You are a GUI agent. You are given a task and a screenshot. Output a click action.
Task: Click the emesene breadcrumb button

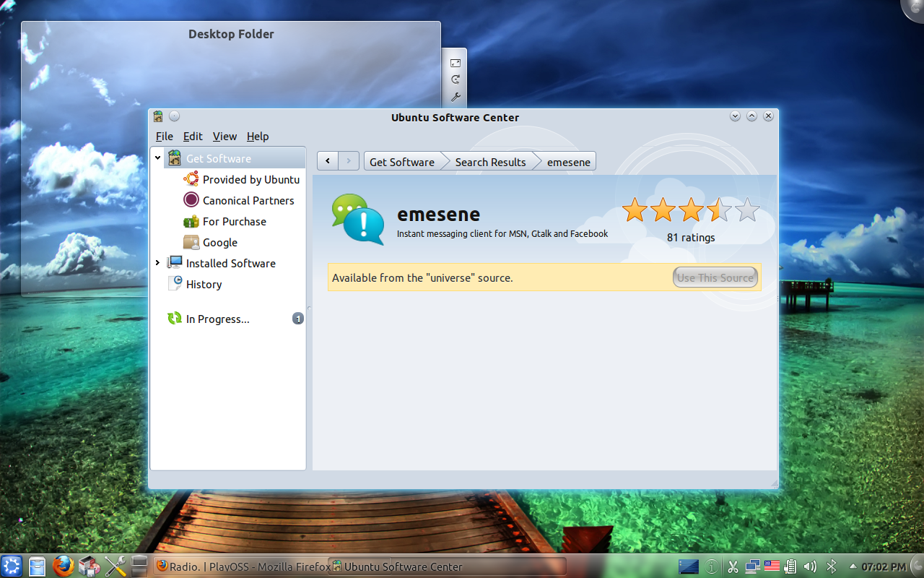(569, 162)
